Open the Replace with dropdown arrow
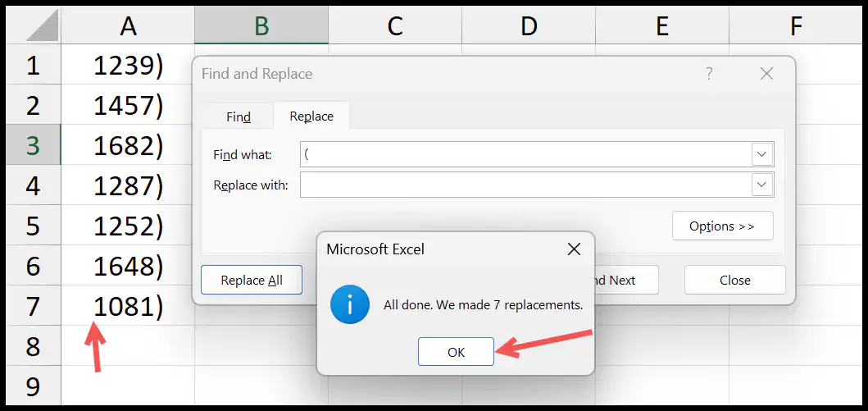Screen dimensions: 868x411 coord(761,185)
